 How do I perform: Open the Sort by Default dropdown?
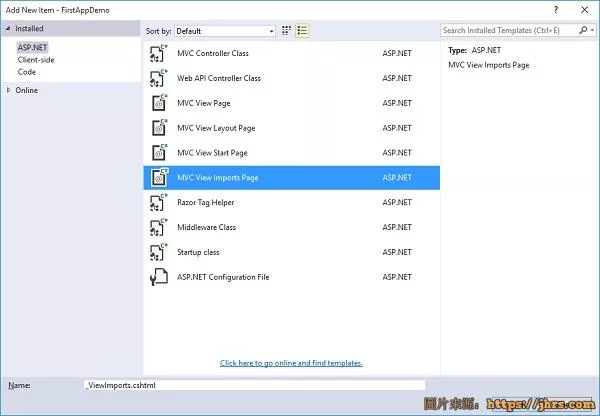tap(225, 31)
